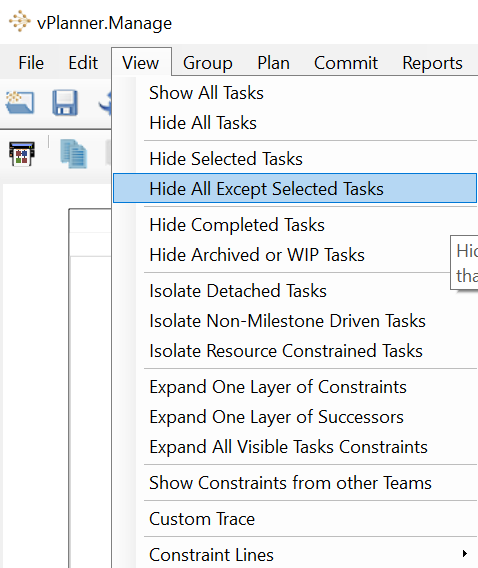Click the copy documents icon
Image resolution: width=478 pixels, height=568 pixels.
tap(74, 154)
